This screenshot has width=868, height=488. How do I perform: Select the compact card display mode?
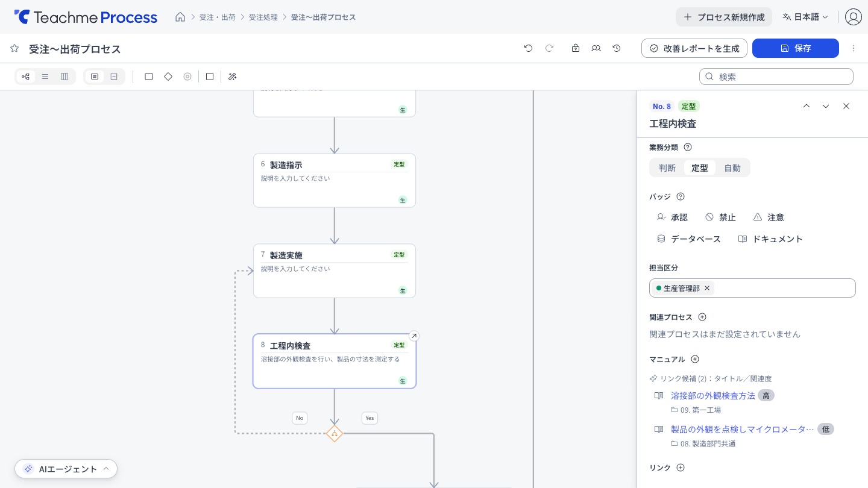coord(114,77)
